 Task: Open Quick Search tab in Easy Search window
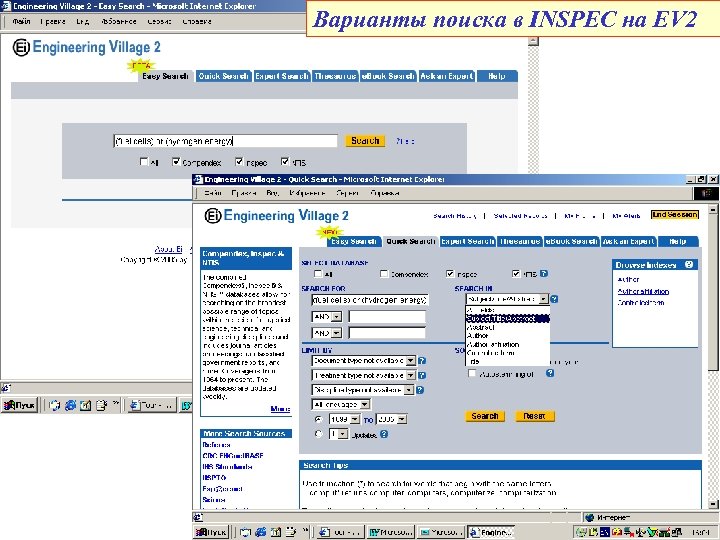point(224,76)
